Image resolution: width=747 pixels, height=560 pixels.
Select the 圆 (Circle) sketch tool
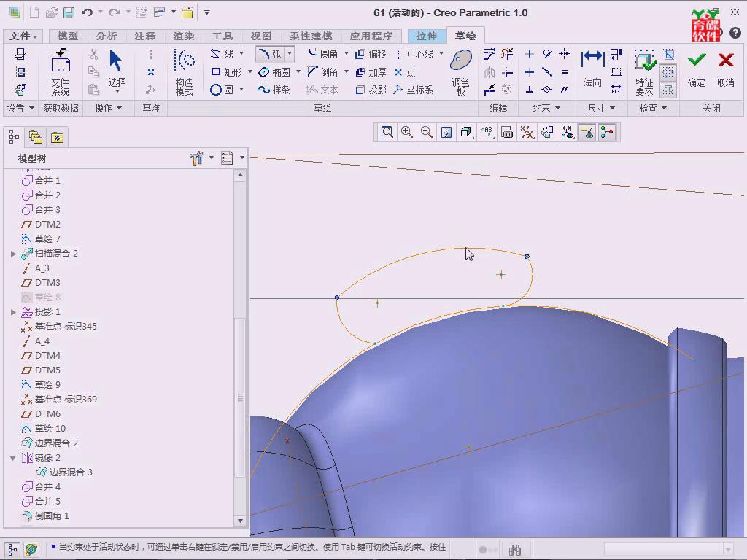222,90
